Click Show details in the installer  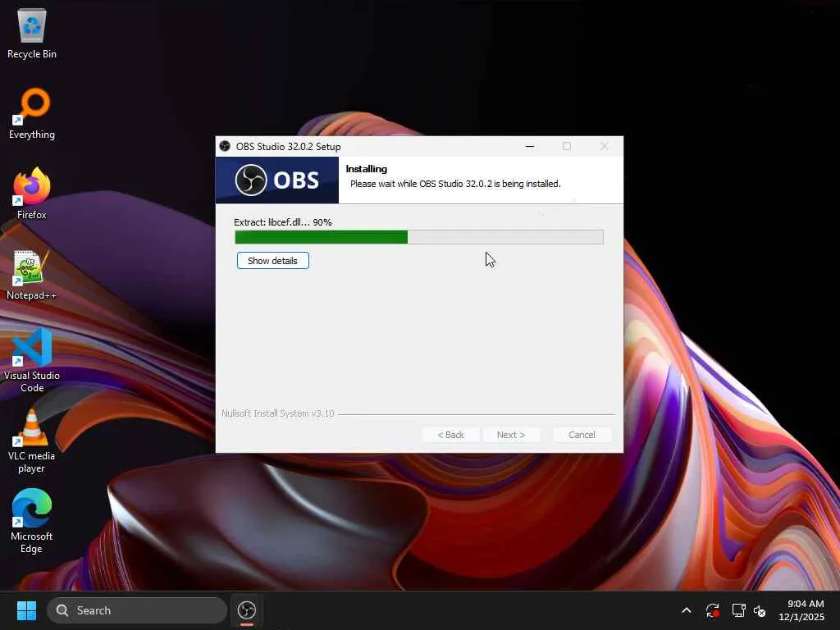click(x=272, y=261)
